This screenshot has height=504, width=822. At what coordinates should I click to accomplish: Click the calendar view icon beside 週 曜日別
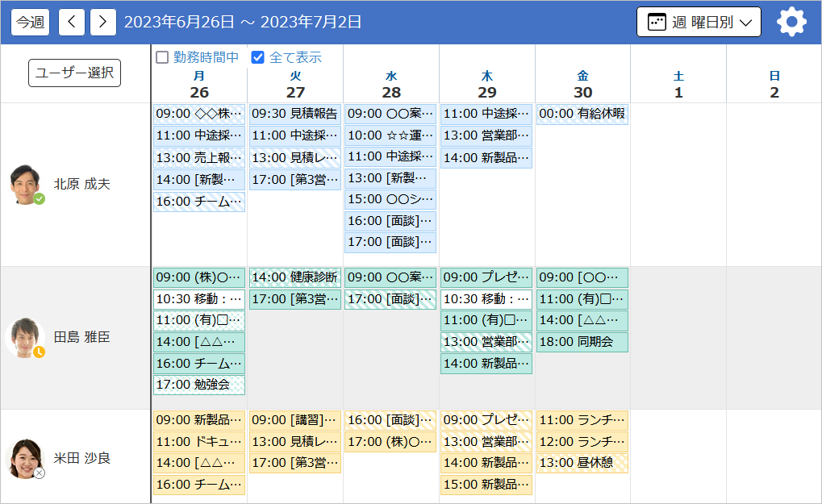(659, 22)
